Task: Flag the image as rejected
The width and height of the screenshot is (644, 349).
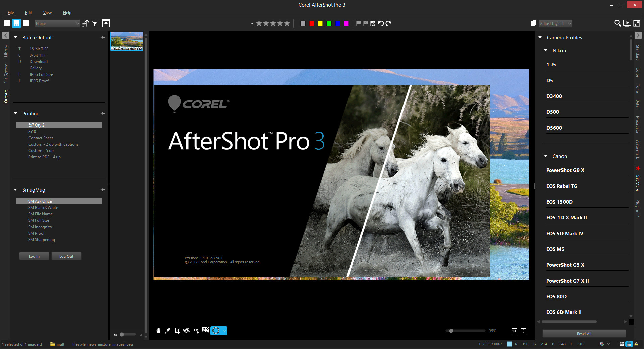Action: (365, 23)
